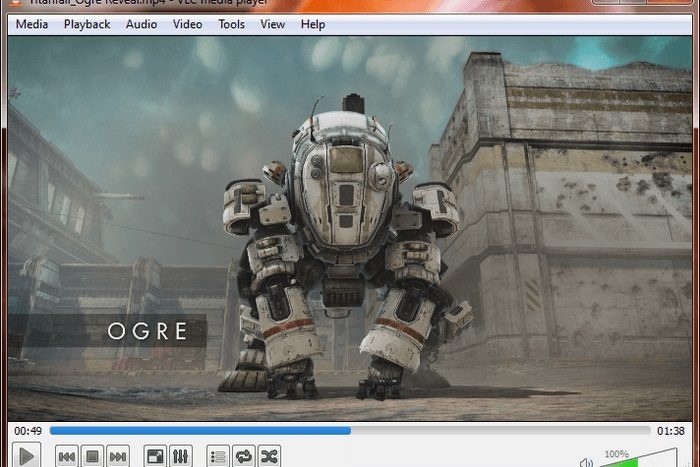The width and height of the screenshot is (700, 467).
Task: Open the Playback menu
Action: point(87,24)
